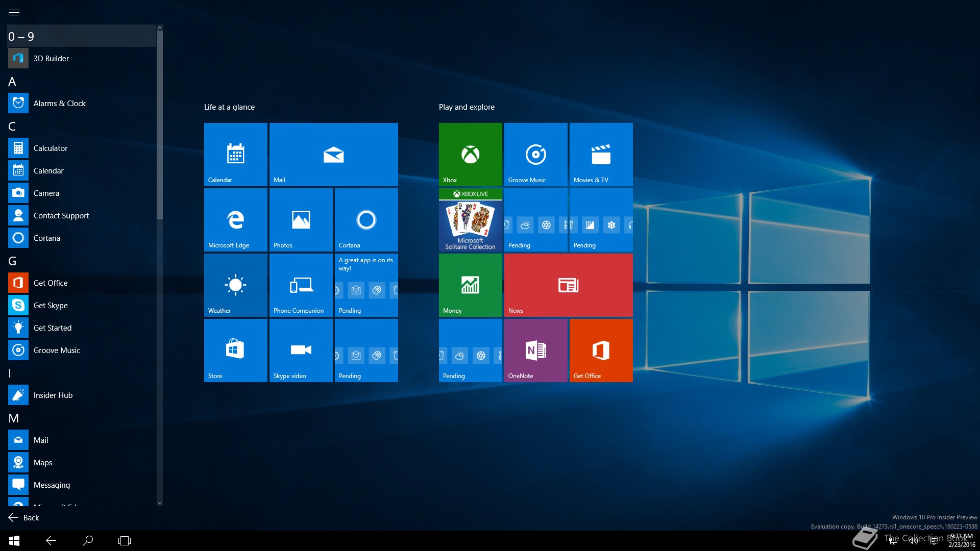Image resolution: width=980 pixels, height=551 pixels.
Task: Click app list scrollbar down arrow
Action: 160,503
